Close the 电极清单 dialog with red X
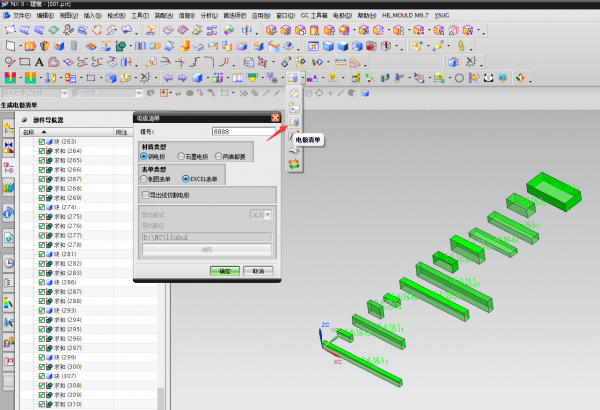 [274, 118]
